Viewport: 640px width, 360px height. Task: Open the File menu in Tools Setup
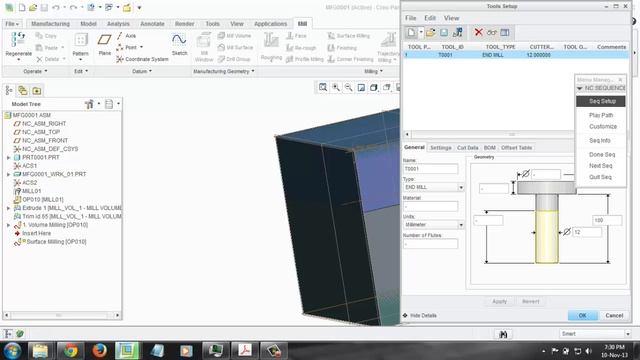coord(411,18)
